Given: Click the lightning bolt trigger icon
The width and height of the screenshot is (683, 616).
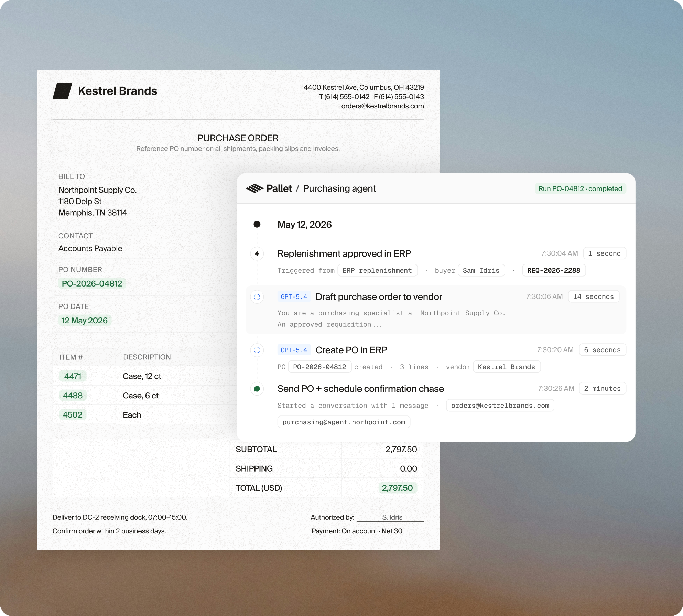Looking at the screenshot, I should click(x=257, y=254).
